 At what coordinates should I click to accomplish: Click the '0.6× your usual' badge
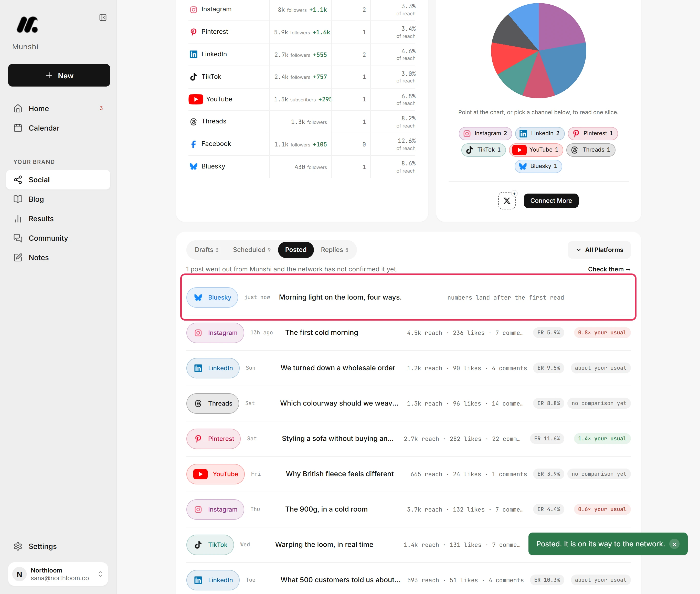point(602,510)
